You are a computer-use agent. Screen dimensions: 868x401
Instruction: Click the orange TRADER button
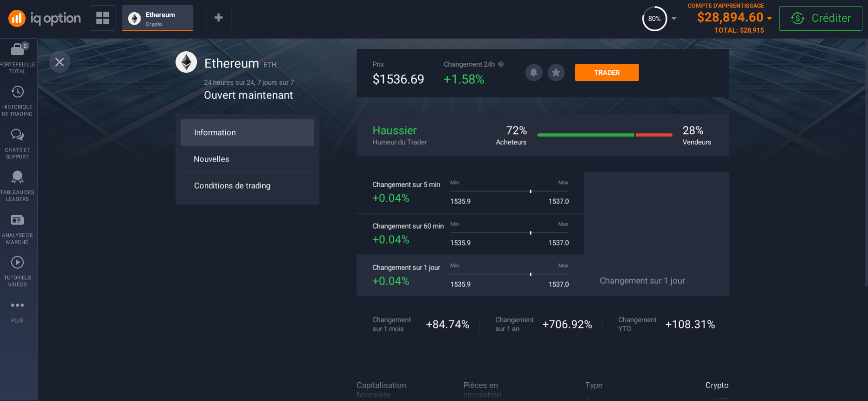click(x=607, y=73)
